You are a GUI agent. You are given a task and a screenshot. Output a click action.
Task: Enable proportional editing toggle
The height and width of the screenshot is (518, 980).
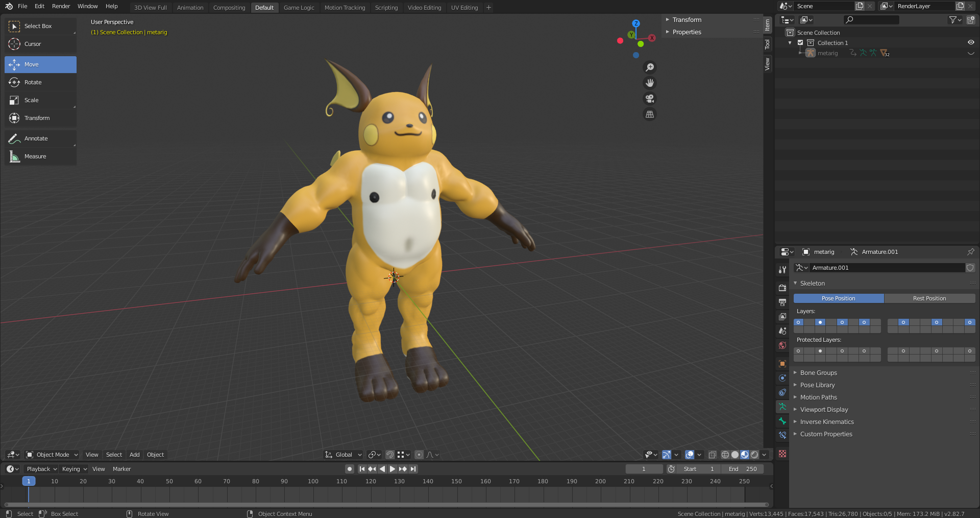tap(419, 455)
